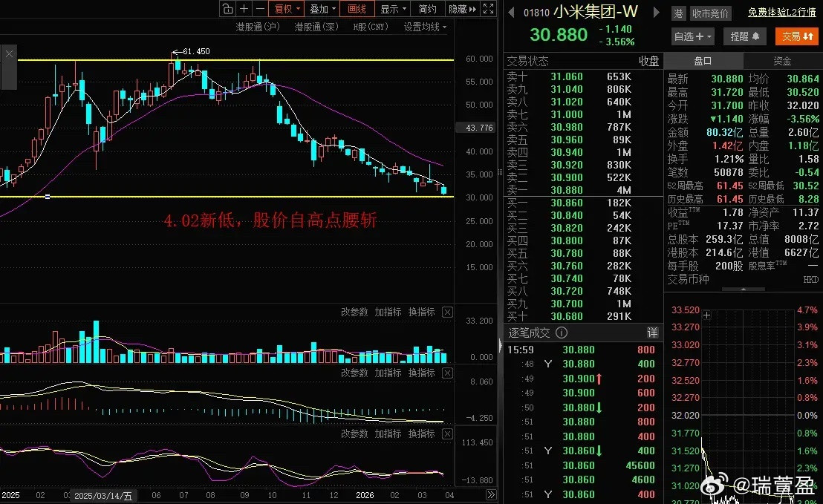The width and height of the screenshot is (823, 504).
Task: Zoom out with the minus icon
Action: [258, 9]
